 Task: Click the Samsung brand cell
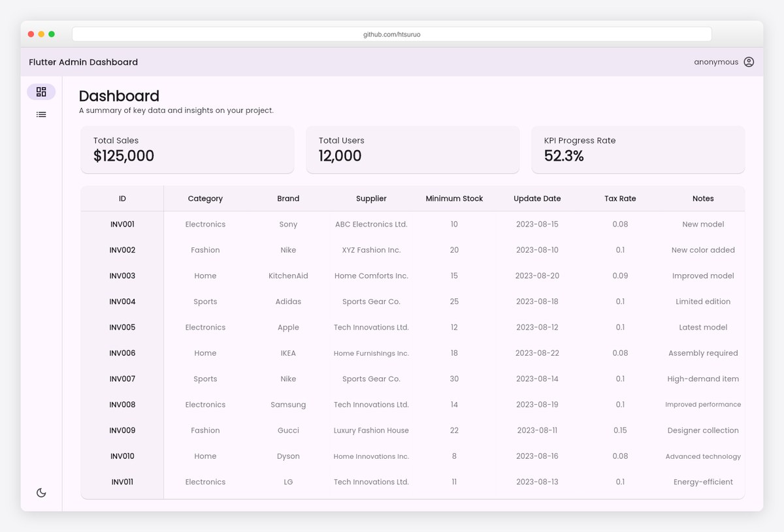point(288,405)
